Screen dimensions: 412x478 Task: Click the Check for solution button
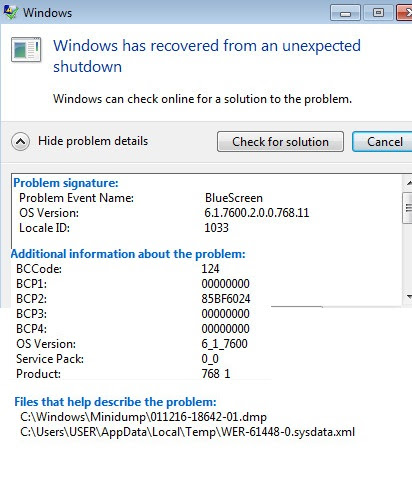point(280,142)
